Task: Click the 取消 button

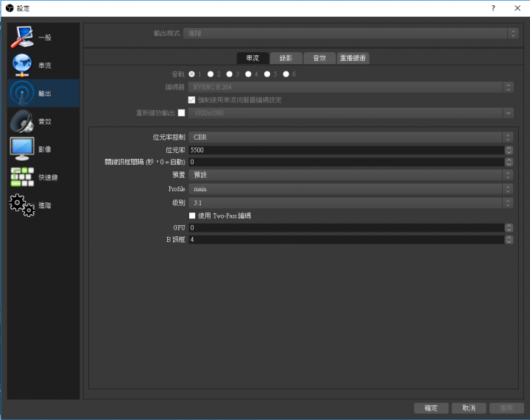Action: pos(469,407)
